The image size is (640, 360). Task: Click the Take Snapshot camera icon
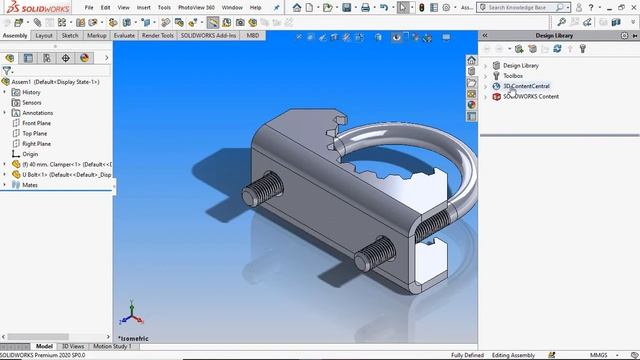tap(240, 22)
